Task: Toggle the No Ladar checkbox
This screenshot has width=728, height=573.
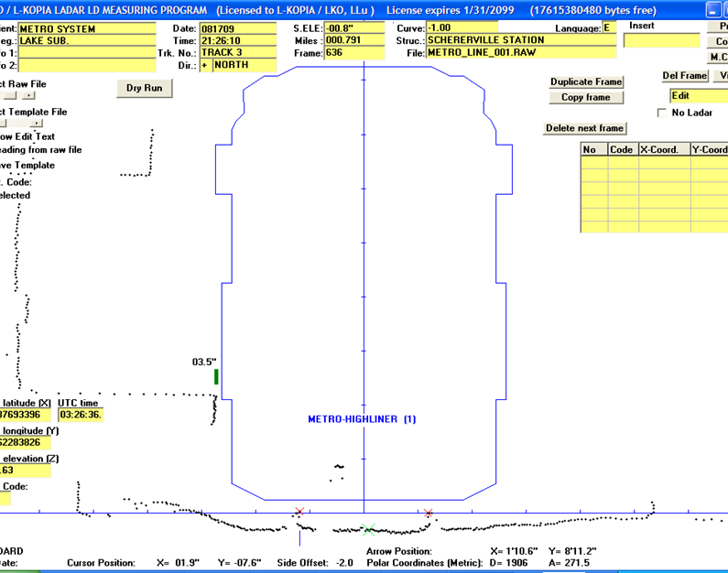Action: tap(662, 113)
